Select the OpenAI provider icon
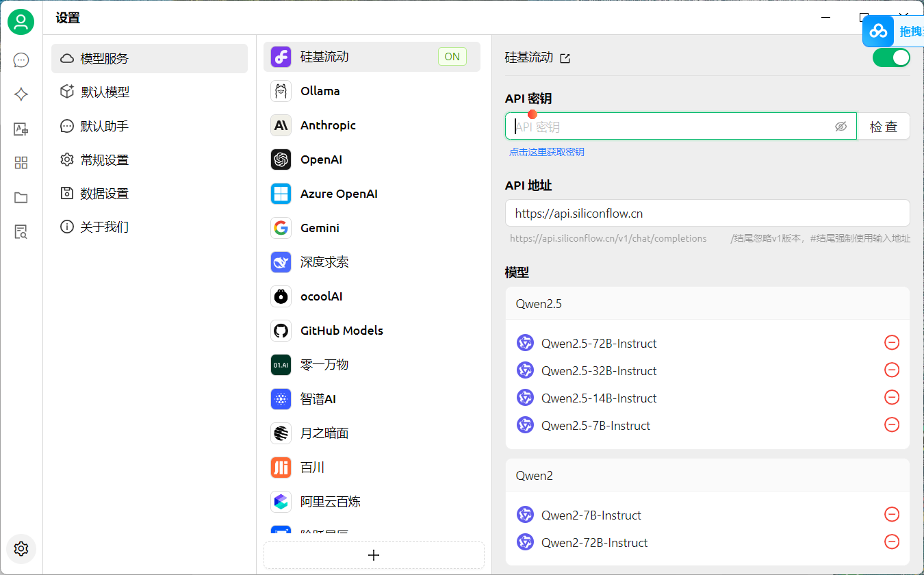The width and height of the screenshot is (924, 575). coord(281,159)
